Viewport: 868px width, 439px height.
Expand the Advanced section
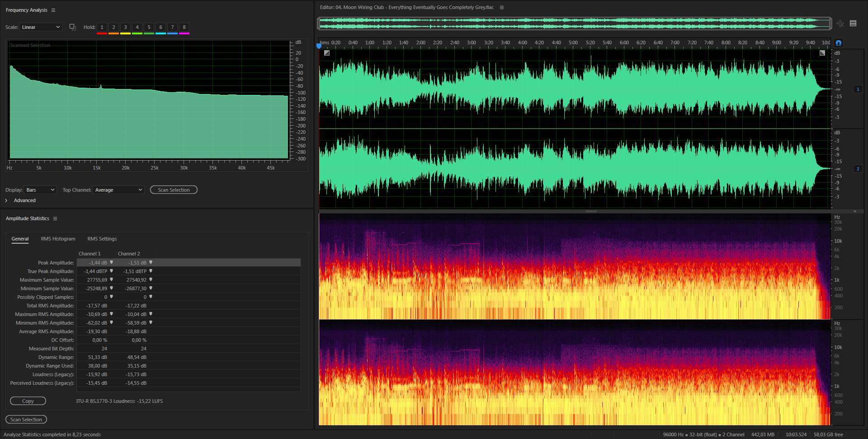(x=6, y=200)
